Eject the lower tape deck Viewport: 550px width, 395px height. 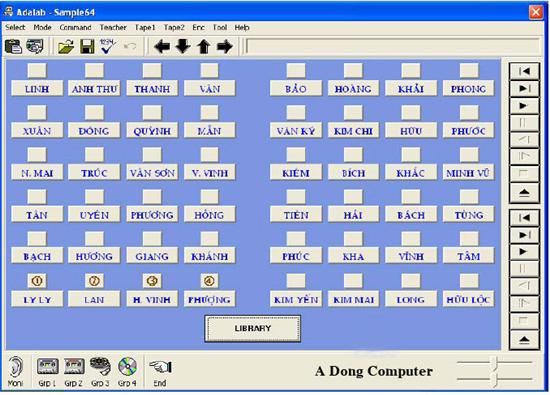coord(524,340)
